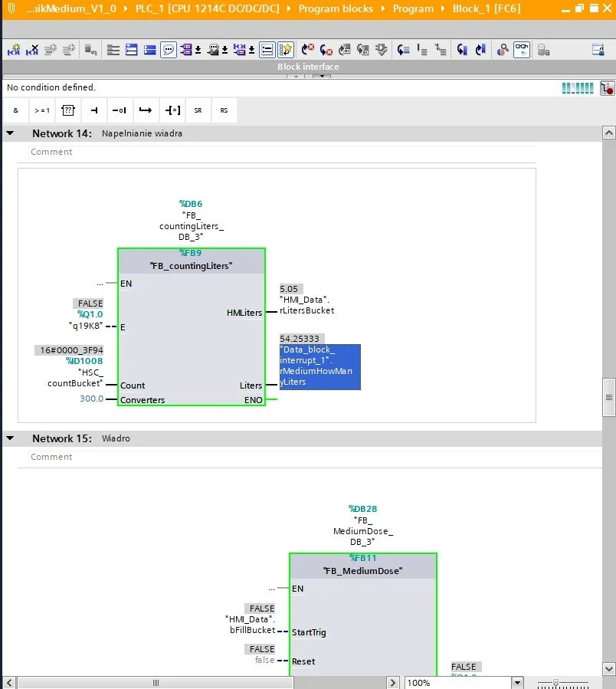Click the window lock icon at toolbar end
The height and width of the screenshot is (689, 616).
pos(598,50)
